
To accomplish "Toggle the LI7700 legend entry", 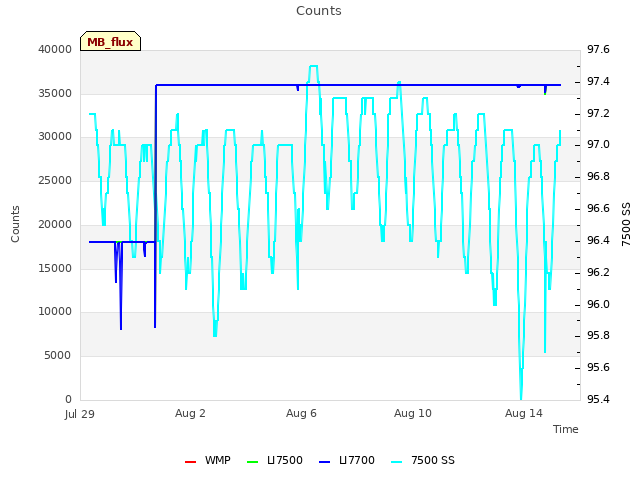I will tap(347, 460).
